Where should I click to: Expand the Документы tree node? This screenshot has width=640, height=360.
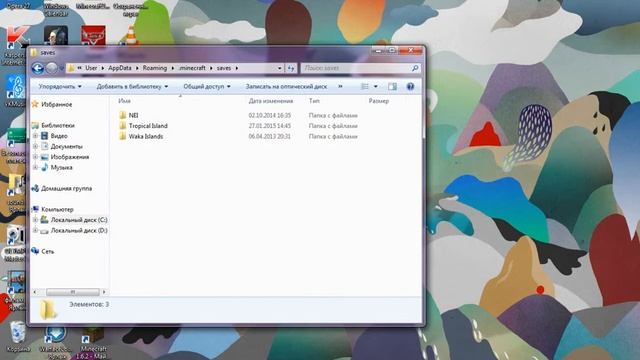[36, 146]
